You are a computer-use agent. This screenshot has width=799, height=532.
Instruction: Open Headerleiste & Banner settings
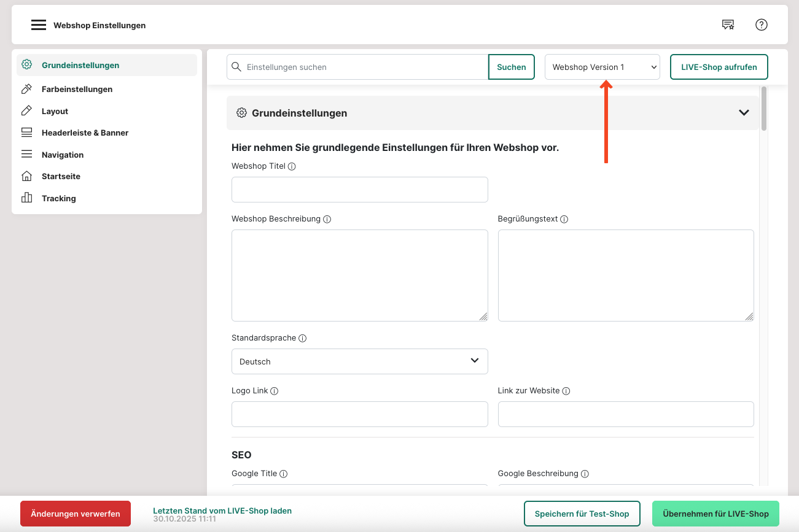coord(85,133)
